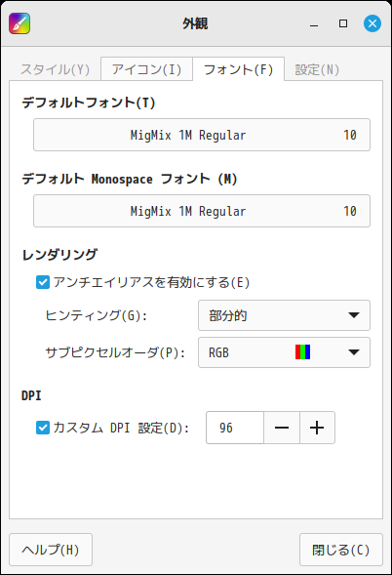Click the 外観 window title

pyautogui.click(x=195, y=23)
